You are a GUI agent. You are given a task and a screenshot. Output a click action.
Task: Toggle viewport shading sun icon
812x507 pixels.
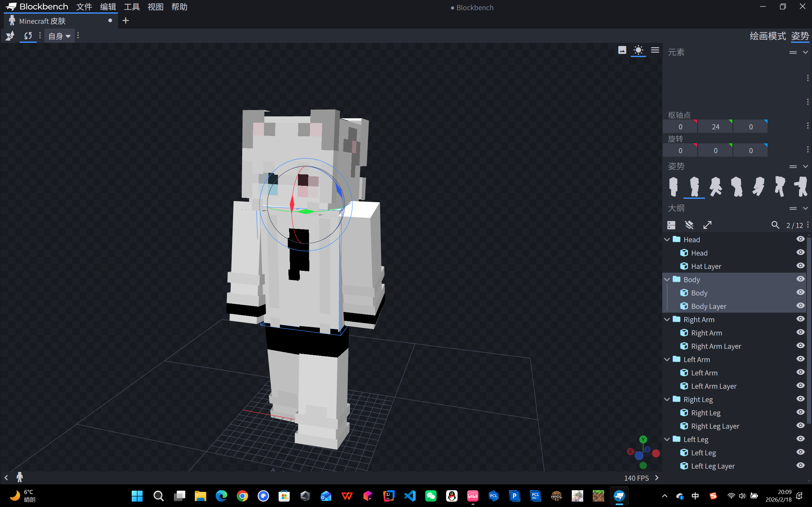coord(638,50)
